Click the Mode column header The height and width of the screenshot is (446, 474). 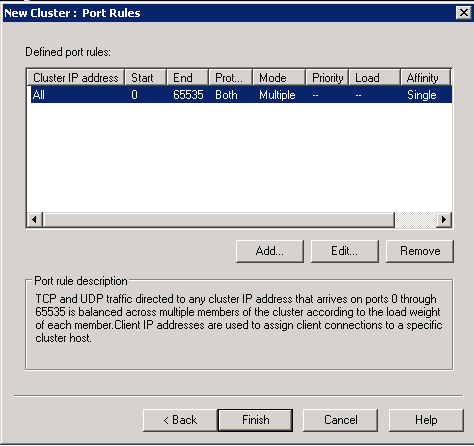pos(279,78)
